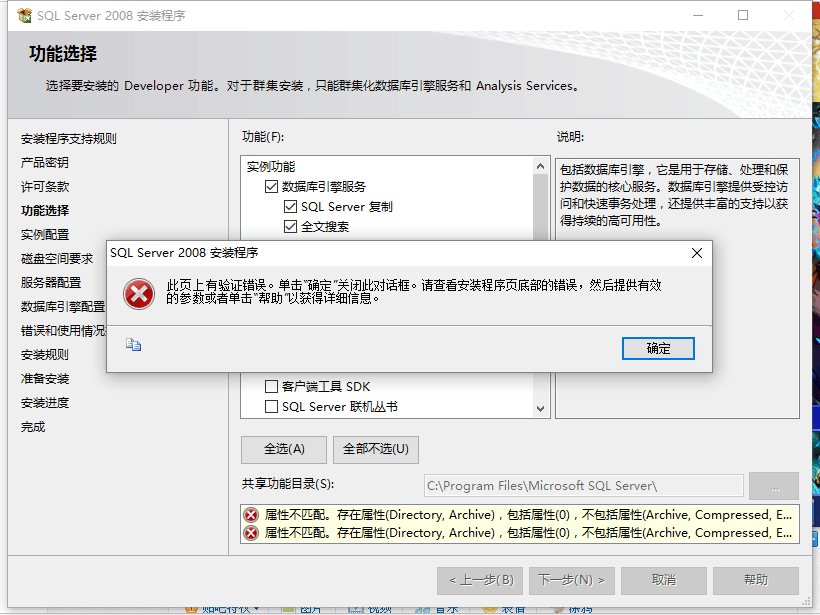The height and width of the screenshot is (615, 820).
Task: Click the 全部不选(U) button
Action: tap(375, 449)
